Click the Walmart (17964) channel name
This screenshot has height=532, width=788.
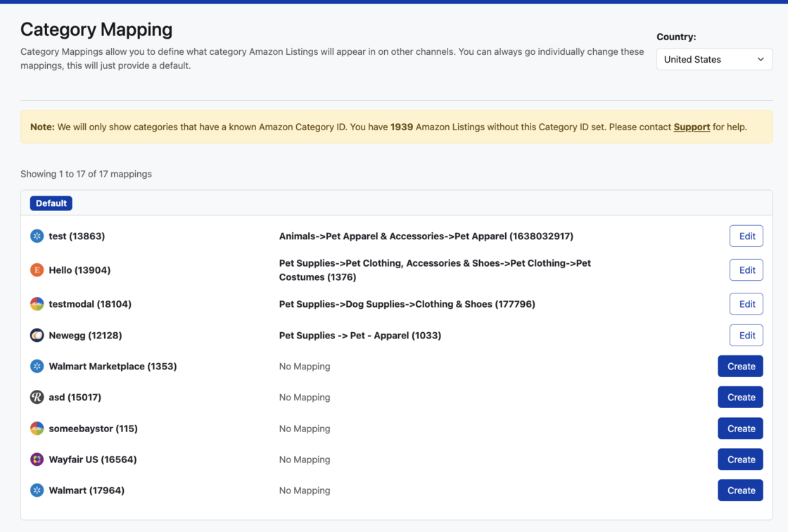click(x=87, y=490)
